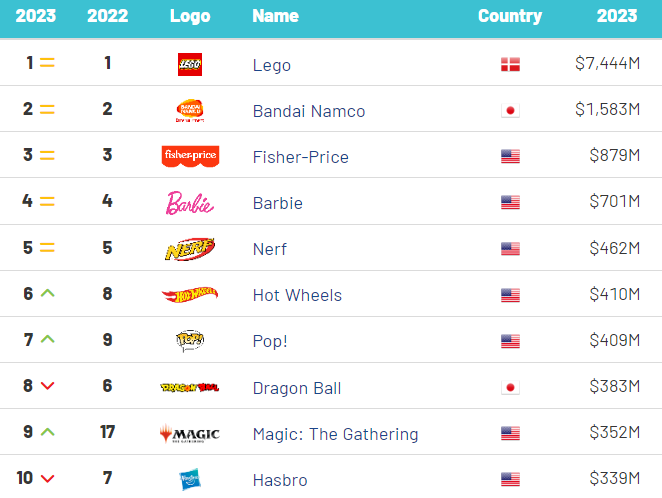Select the Funko Pop! logo
The image size is (662, 498).
190,341
